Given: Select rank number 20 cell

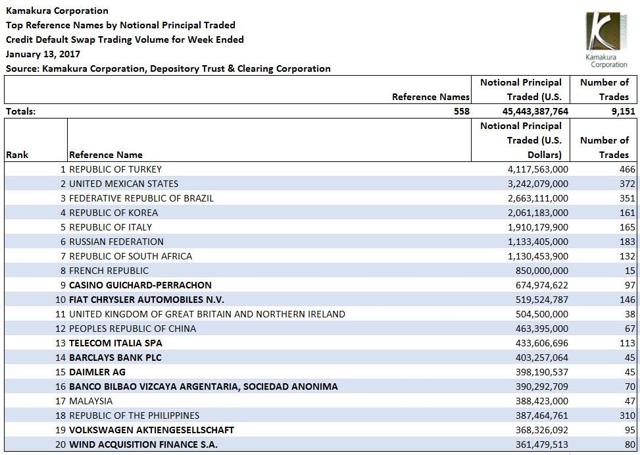Looking at the screenshot, I should (60, 444).
